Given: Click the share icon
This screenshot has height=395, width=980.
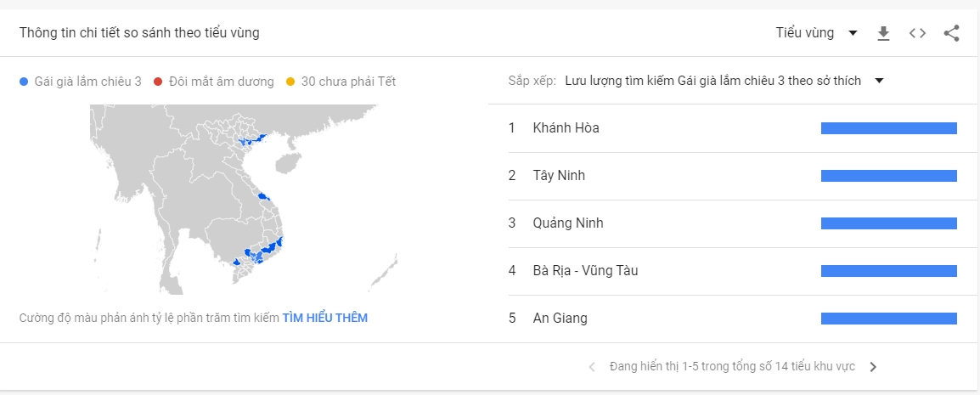Looking at the screenshot, I should pyautogui.click(x=951, y=33).
